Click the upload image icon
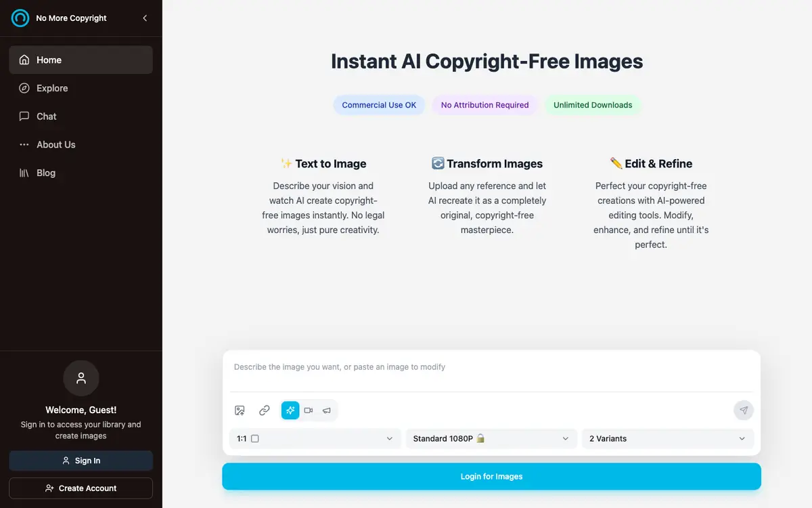The height and width of the screenshot is (508, 812). pyautogui.click(x=240, y=410)
